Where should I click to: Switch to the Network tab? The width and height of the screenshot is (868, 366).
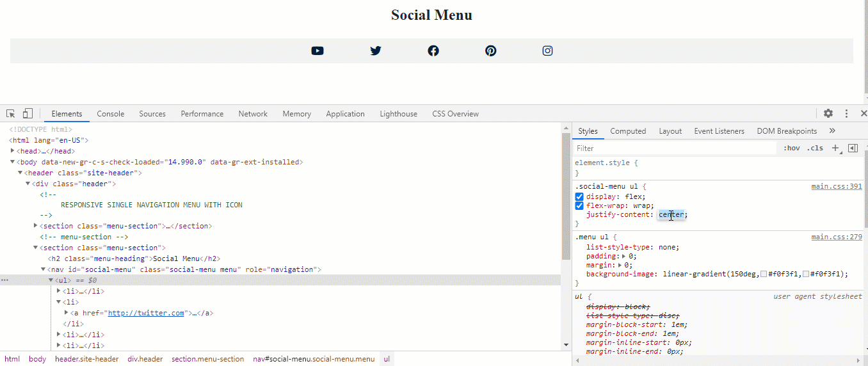tap(253, 114)
